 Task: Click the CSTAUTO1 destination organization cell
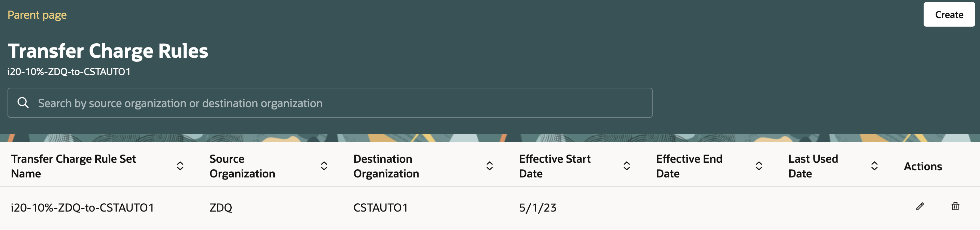click(x=380, y=207)
